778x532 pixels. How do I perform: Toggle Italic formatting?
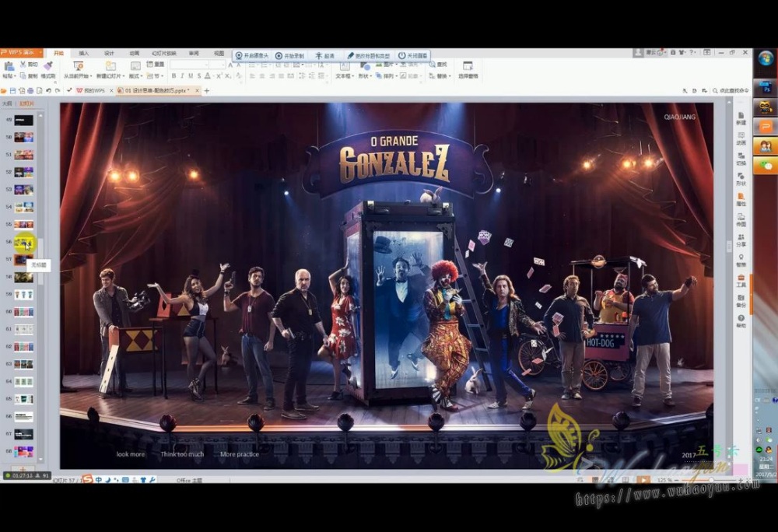click(x=182, y=76)
